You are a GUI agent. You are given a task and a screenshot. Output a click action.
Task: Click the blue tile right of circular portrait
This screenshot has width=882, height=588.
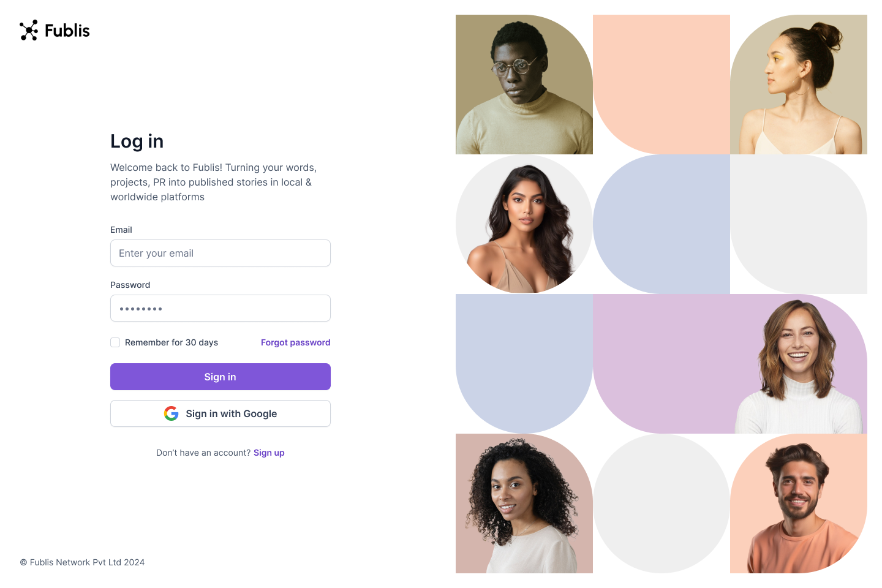tap(661, 224)
